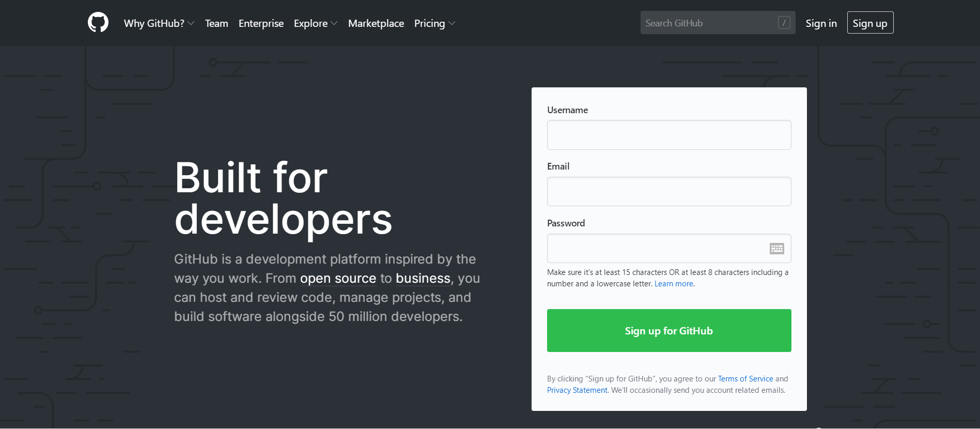Click the Username field label
Screen dimensions: 980x429
pyautogui.click(x=567, y=110)
